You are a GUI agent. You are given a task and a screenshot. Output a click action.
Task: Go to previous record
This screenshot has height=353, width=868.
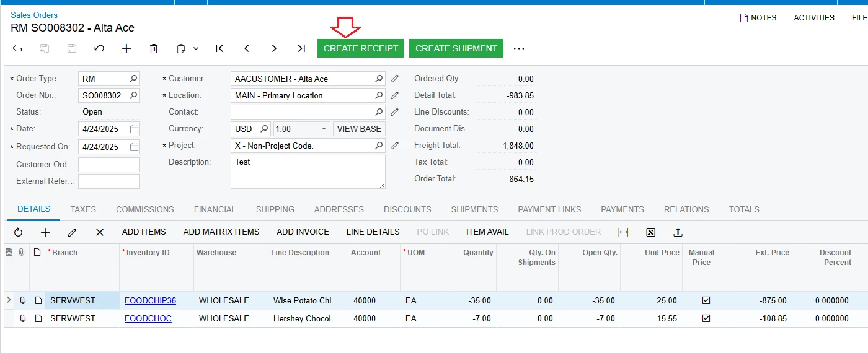[247, 48]
